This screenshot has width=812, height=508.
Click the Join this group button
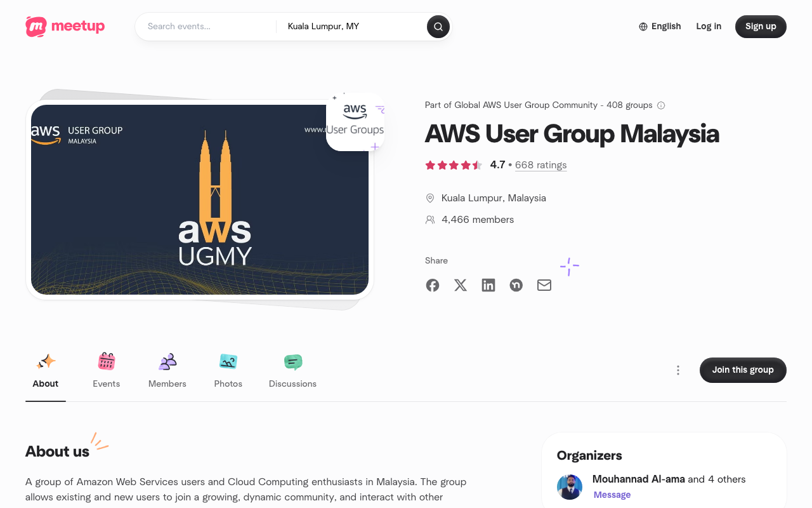742,370
